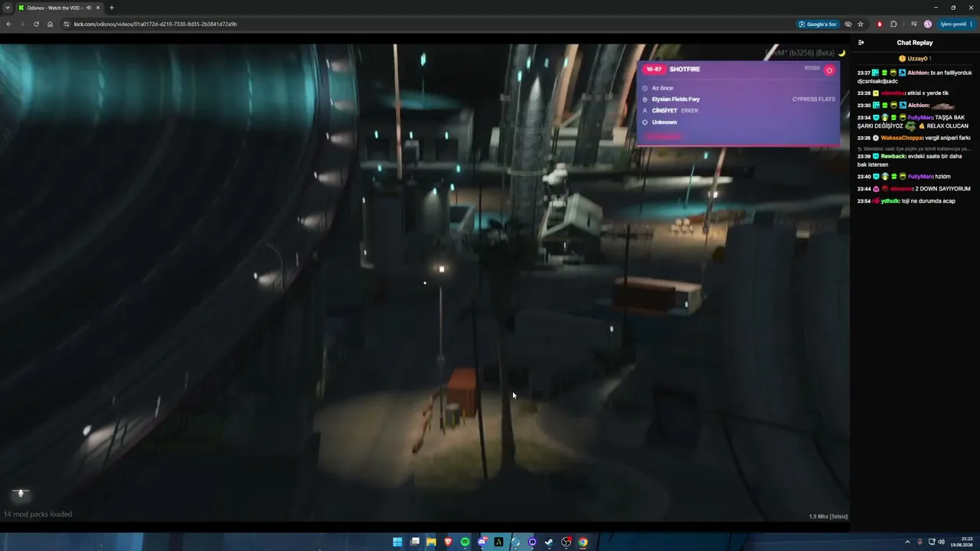
Task: Click the 10-67 dispatch code badge
Action: [x=654, y=70]
